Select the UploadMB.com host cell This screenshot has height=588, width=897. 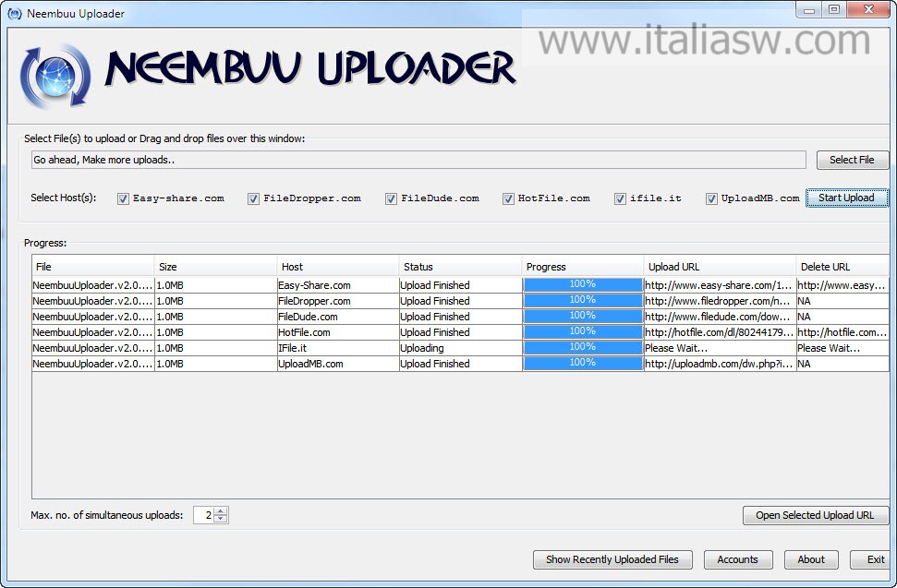click(x=338, y=364)
